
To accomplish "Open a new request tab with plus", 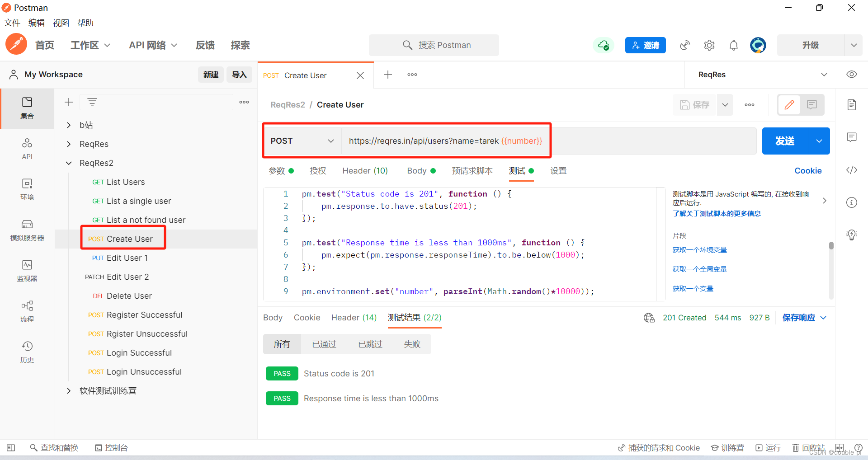I will 388,75.
